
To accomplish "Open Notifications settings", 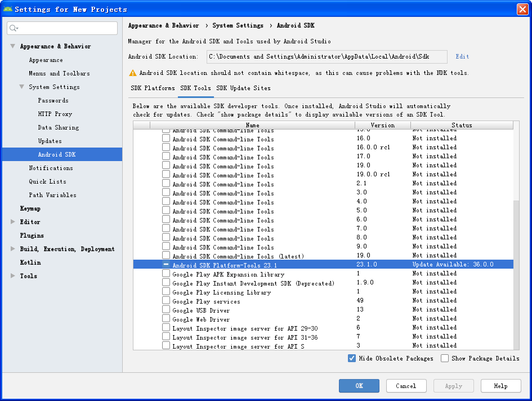I will coord(51,168).
